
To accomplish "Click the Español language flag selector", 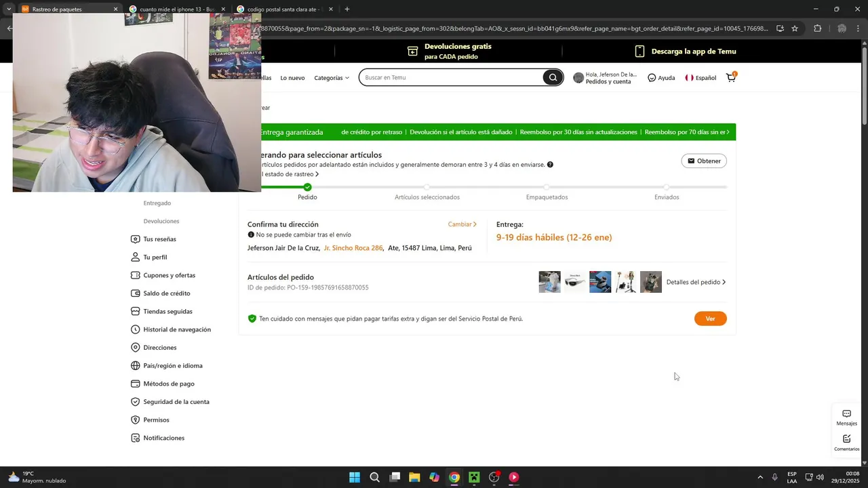I will click(x=701, y=78).
